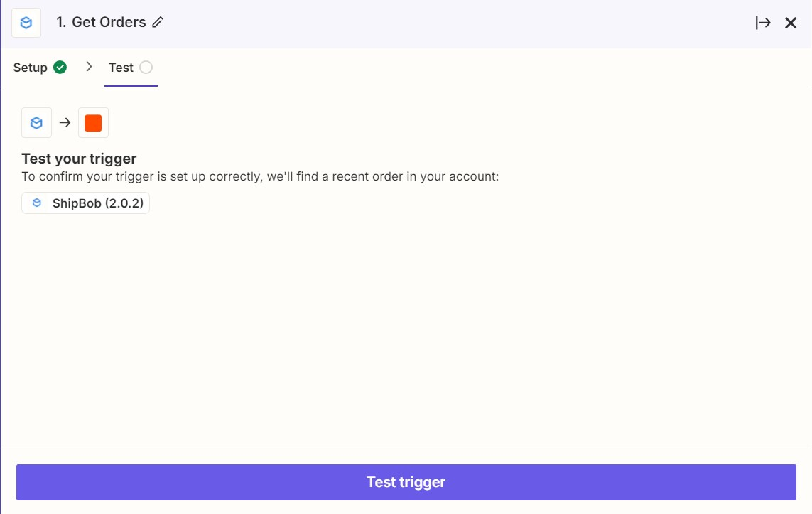The height and width of the screenshot is (514, 812).
Task: Select the ShipBob app icon beside the arrow
Action: pos(36,122)
